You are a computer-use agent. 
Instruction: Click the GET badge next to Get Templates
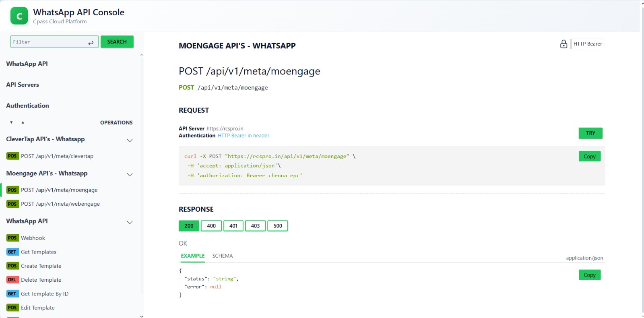12,252
